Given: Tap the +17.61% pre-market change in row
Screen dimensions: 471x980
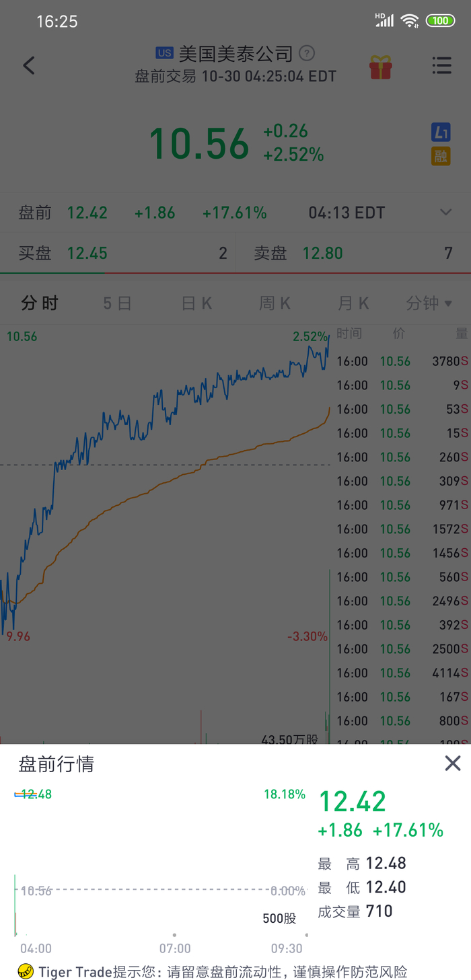Looking at the screenshot, I should [x=234, y=213].
